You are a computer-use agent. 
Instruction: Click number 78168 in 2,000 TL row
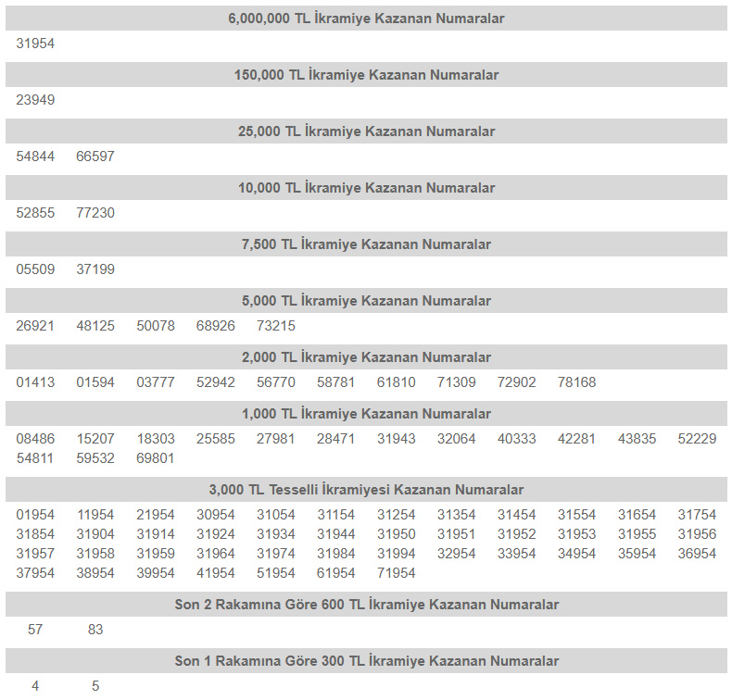[x=576, y=382]
